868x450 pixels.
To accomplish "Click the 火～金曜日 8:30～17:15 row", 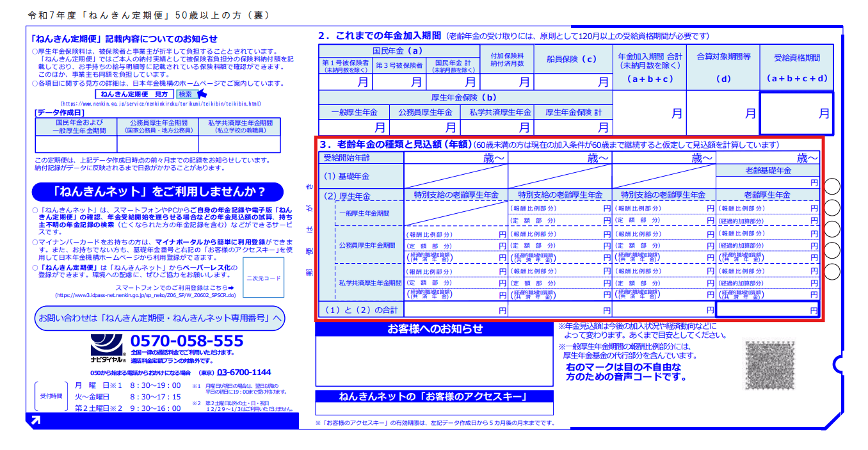I will (x=127, y=397).
